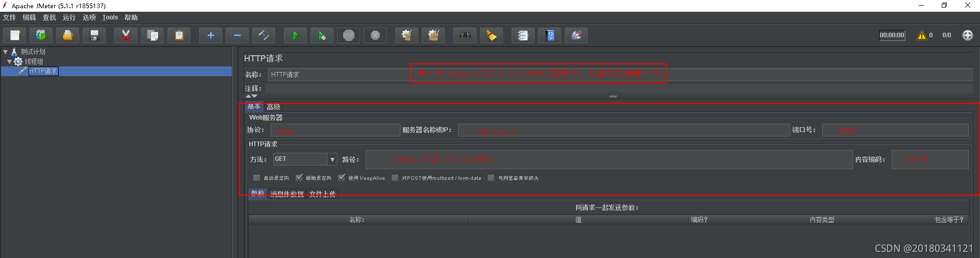
Task: Shut down test with grey X icon
Action: point(375,35)
